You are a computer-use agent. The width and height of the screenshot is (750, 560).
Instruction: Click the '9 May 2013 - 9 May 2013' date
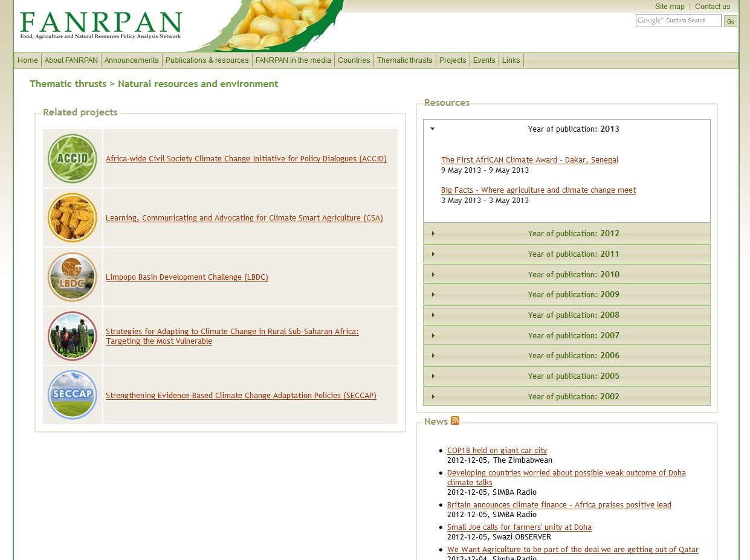pyautogui.click(x=485, y=170)
